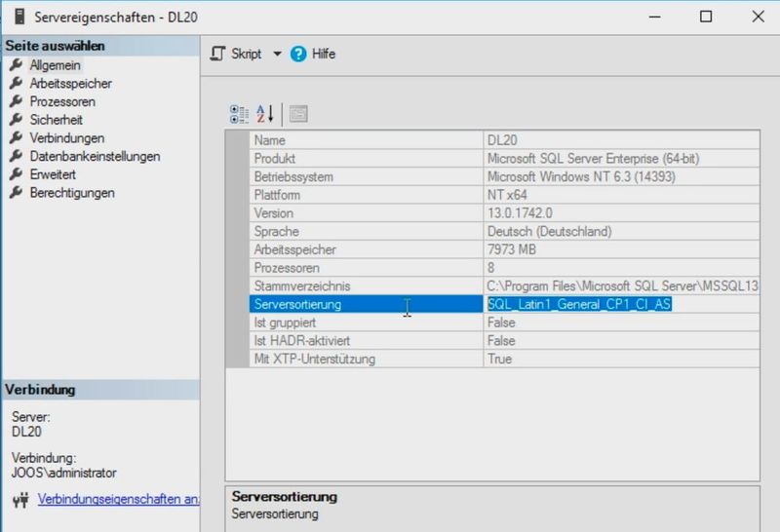Minimize the Servereigenschaften window
The image size is (780, 532).
pyautogui.click(x=654, y=17)
